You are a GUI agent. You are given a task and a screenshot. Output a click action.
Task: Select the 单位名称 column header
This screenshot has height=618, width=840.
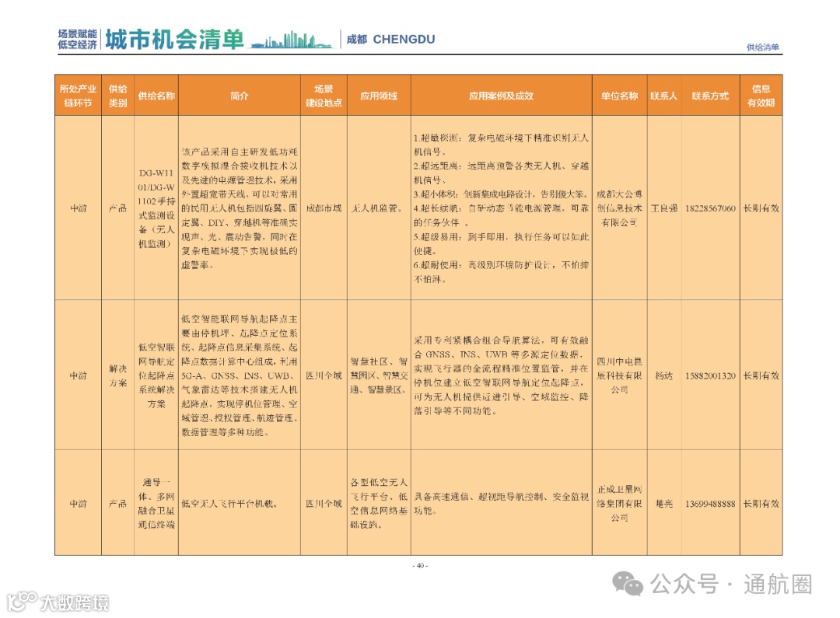point(620,96)
